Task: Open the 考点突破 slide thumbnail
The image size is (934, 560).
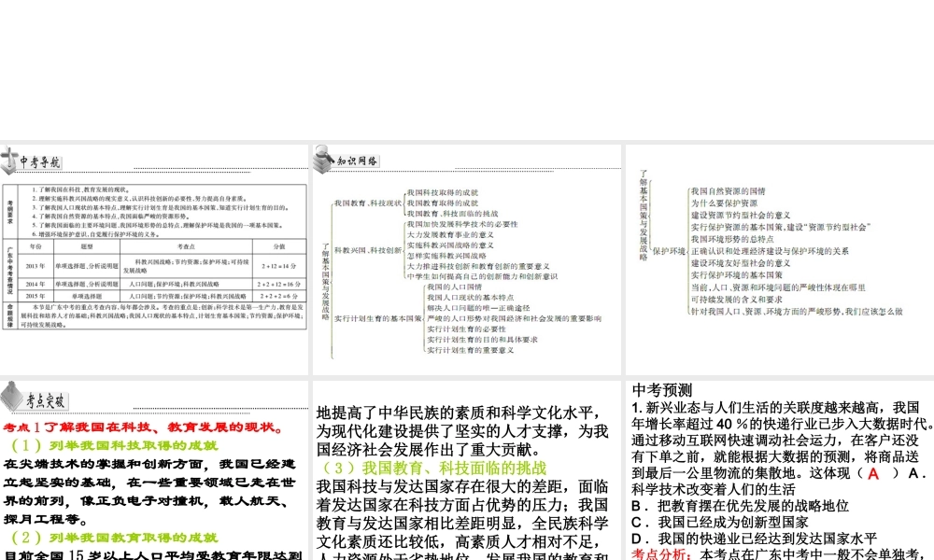Action: 154,470
